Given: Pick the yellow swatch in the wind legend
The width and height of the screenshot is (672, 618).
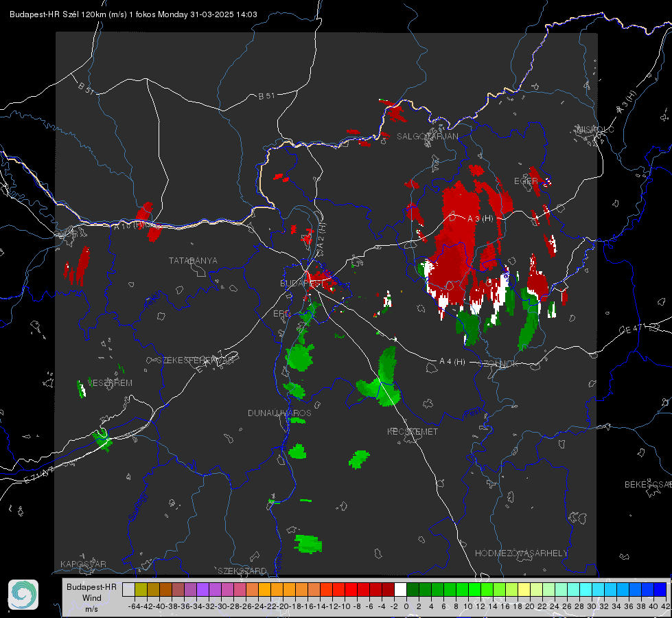Looking at the screenshot, I should (524, 589).
